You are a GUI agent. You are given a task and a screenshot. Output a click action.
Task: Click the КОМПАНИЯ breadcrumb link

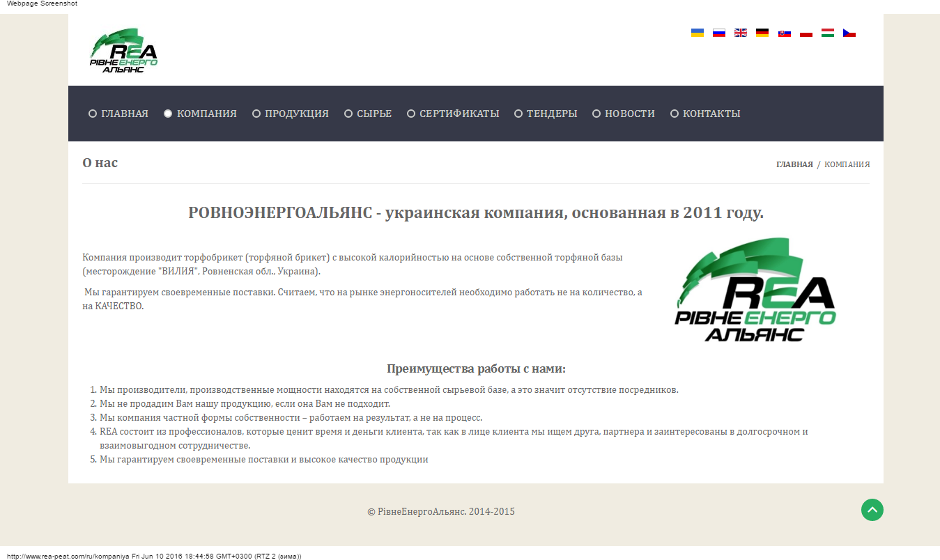(847, 164)
